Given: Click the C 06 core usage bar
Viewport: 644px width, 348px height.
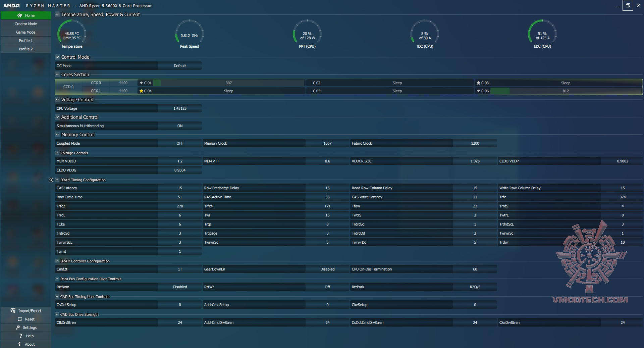Looking at the screenshot, I should tap(566, 91).
